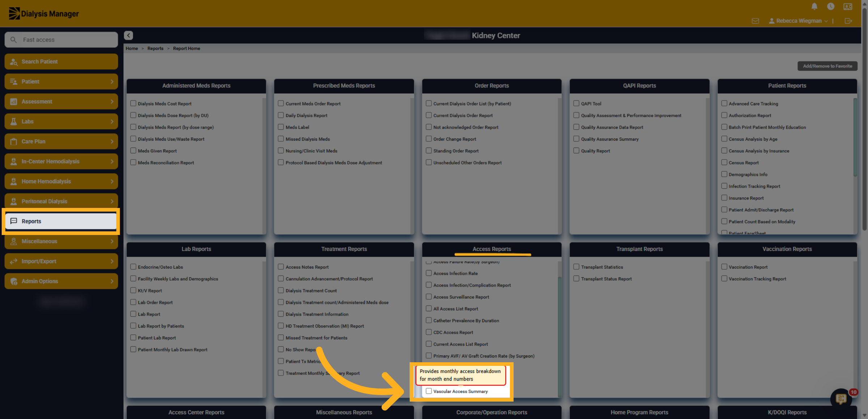Collapse sidebar with the back arrow icon
This screenshot has height=419, width=868.
tap(128, 35)
